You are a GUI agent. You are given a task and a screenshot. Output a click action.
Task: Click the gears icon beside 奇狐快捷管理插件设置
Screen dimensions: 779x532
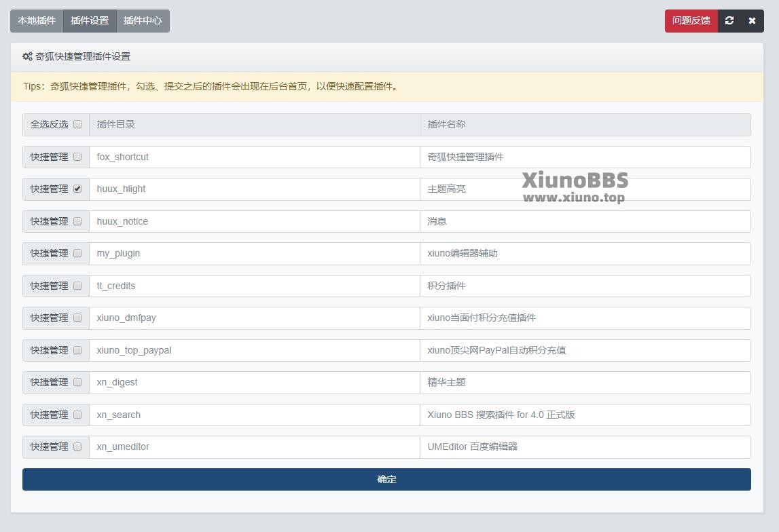27,56
